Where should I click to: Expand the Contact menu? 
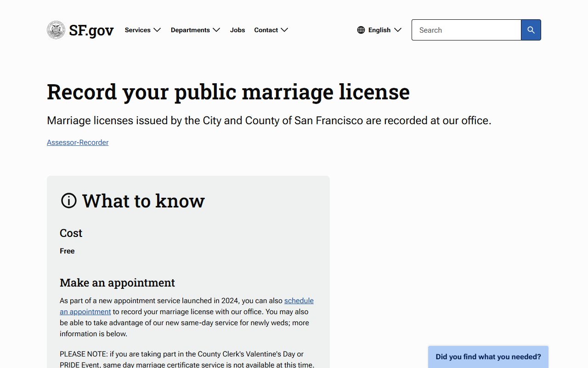(271, 30)
